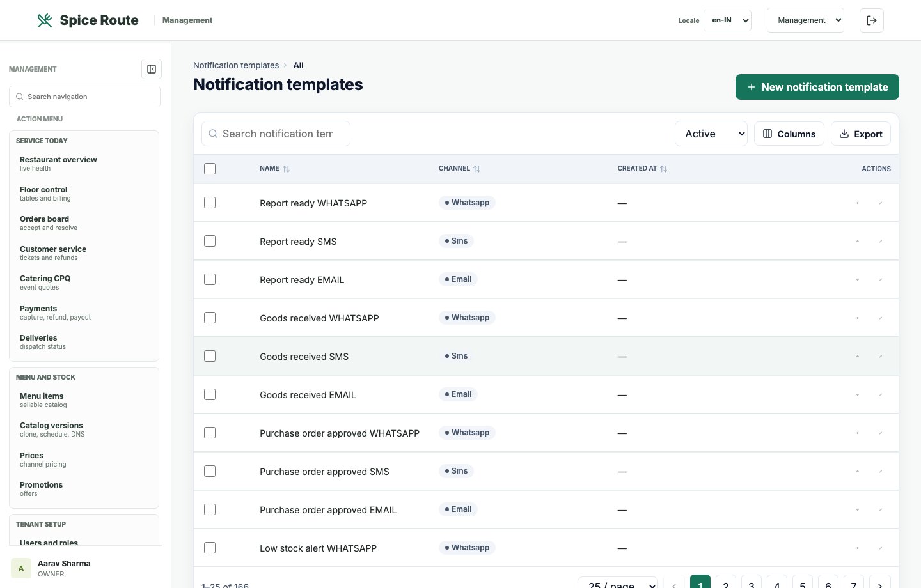This screenshot has width=921, height=588.
Task: Edit Purchase order approved EMAIL pencil icon
Action: click(881, 509)
